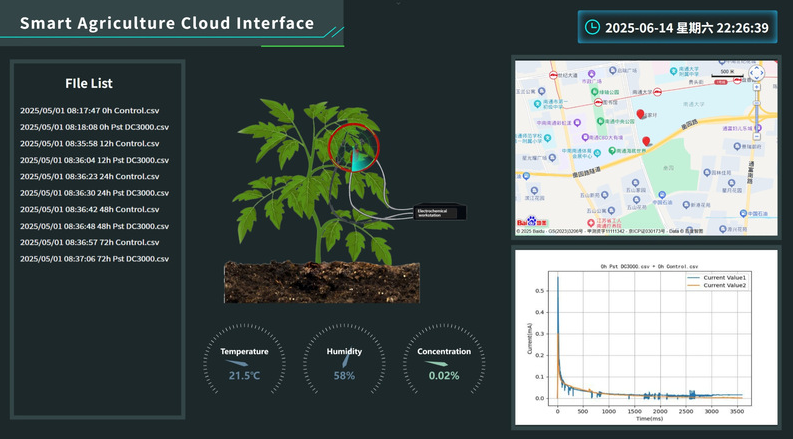
Task: Select the 72h Control.csv file entry
Action: click(x=90, y=242)
